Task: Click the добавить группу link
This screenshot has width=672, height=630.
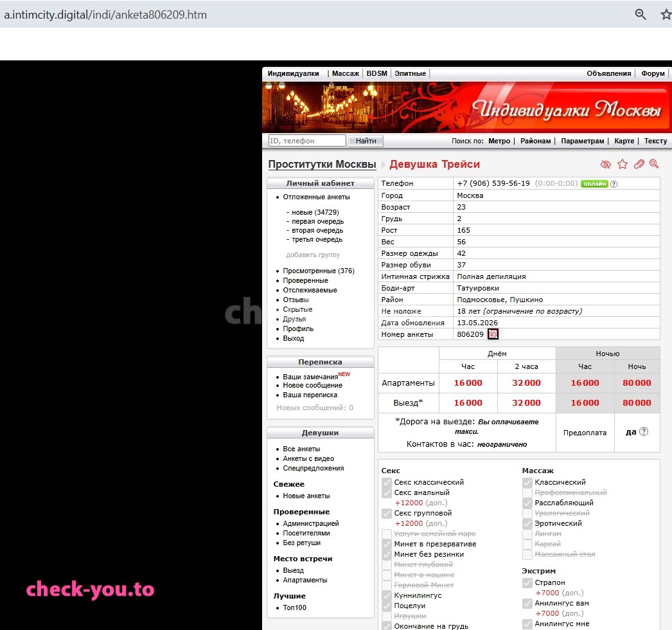Action: click(x=313, y=255)
